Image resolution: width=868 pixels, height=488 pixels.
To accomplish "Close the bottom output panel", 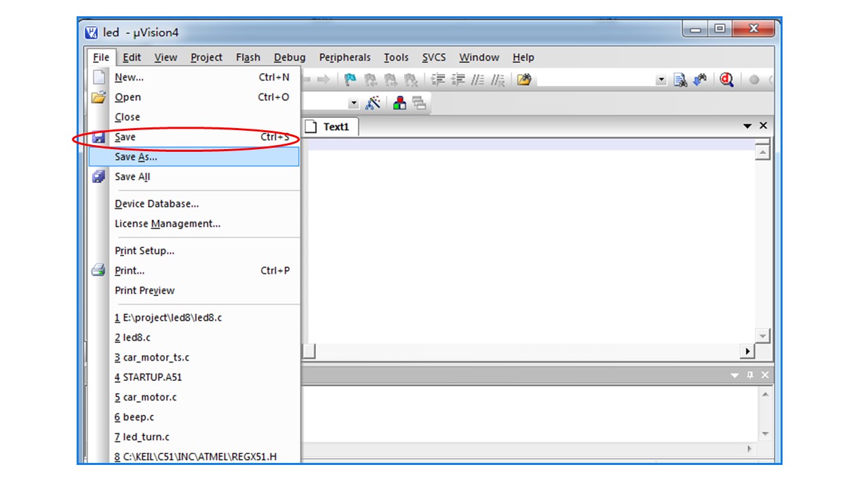I will click(x=765, y=375).
